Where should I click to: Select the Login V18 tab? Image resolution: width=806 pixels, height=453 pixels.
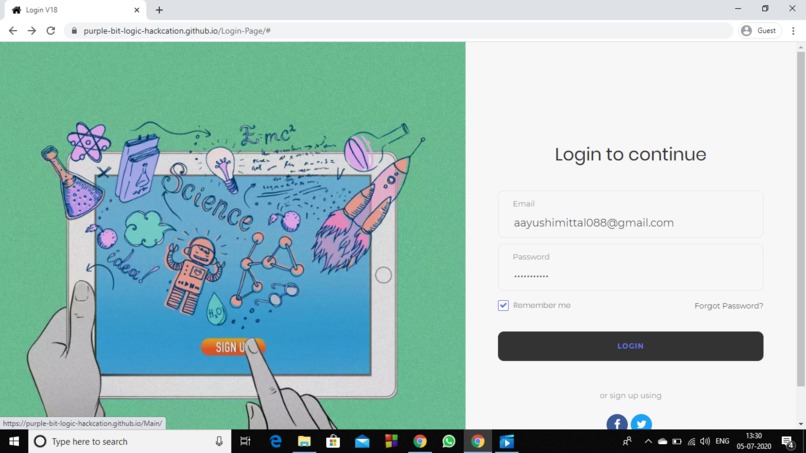75,10
